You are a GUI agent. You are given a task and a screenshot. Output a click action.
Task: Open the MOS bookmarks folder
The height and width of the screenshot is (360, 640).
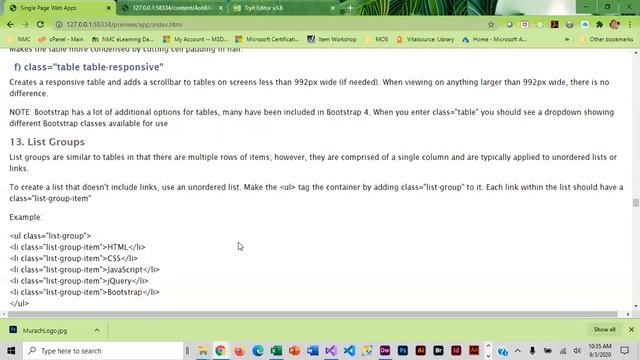(x=377, y=40)
